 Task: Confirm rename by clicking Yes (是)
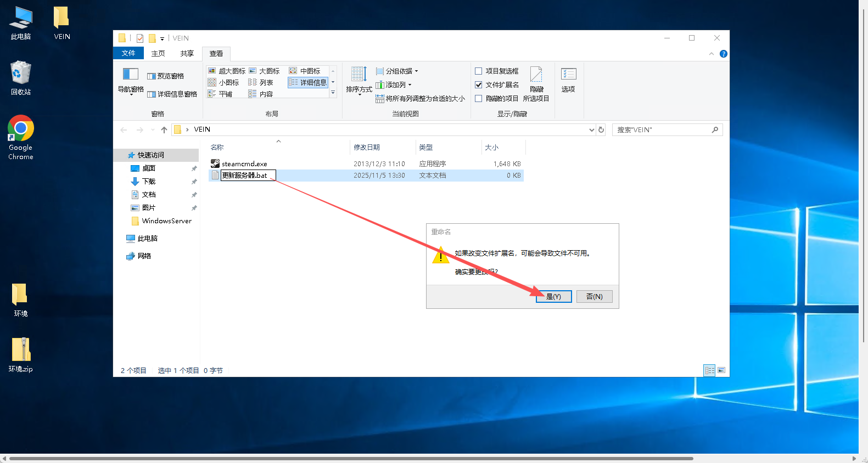(553, 297)
